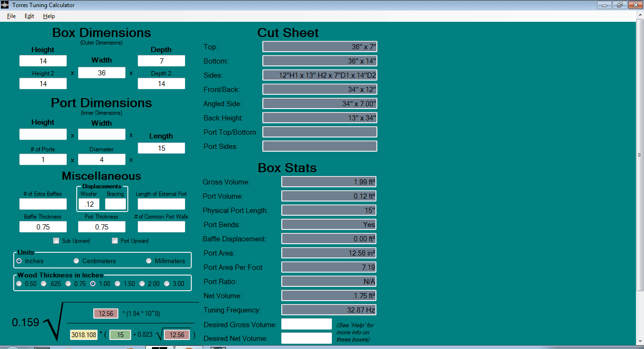The height and width of the screenshot is (349, 644).
Task: Enable the Port Upward checkbox
Action: click(x=115, y=240)
